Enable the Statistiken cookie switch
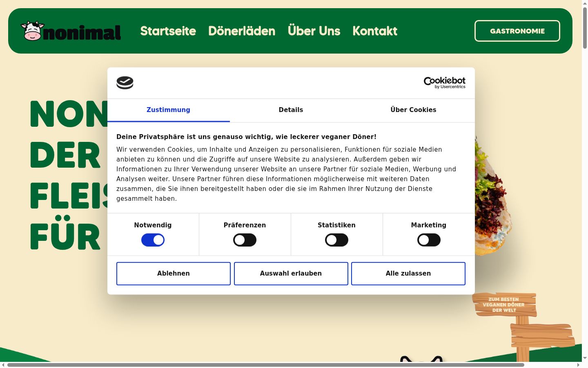Screen dimensions: 588x368 [x=336, y=240]
